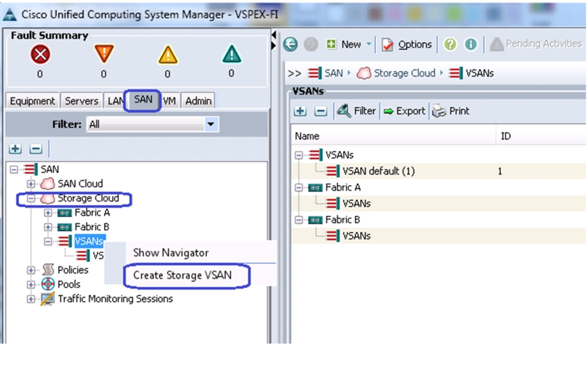Choose Show Navigator from context menu

[x=171, y=253]
